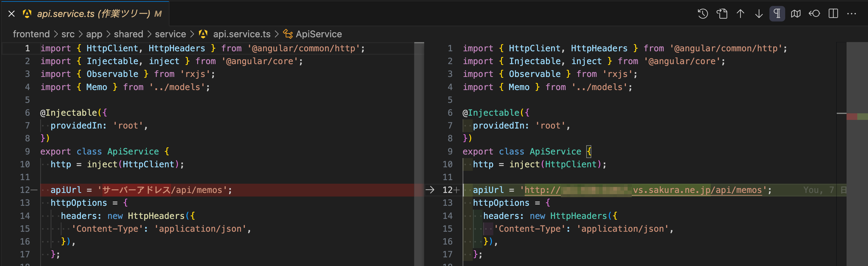The height and width of the screenshot is (266, 868).
Task: Click the green change marker in overview ruler
Action: (x=862, y=117)
